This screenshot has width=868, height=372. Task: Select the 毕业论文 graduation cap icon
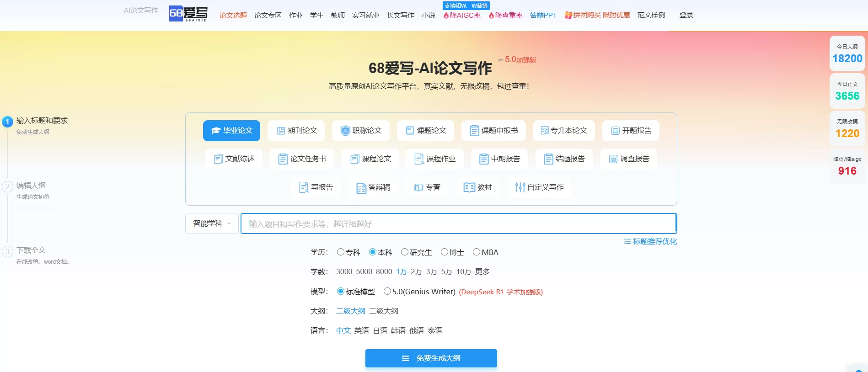click(216, 131)
